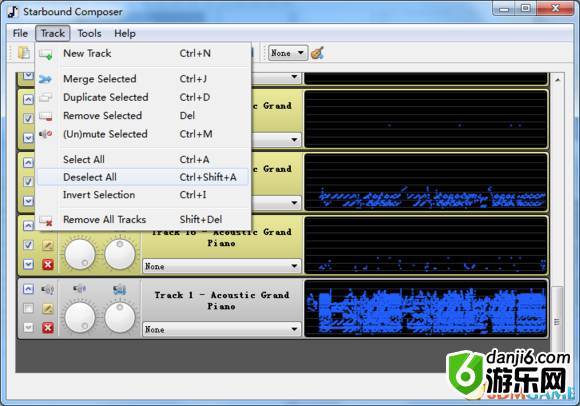Delete Track 1 with red X
The width and height of the screenshot is (580, 406).
click(48, 328)
